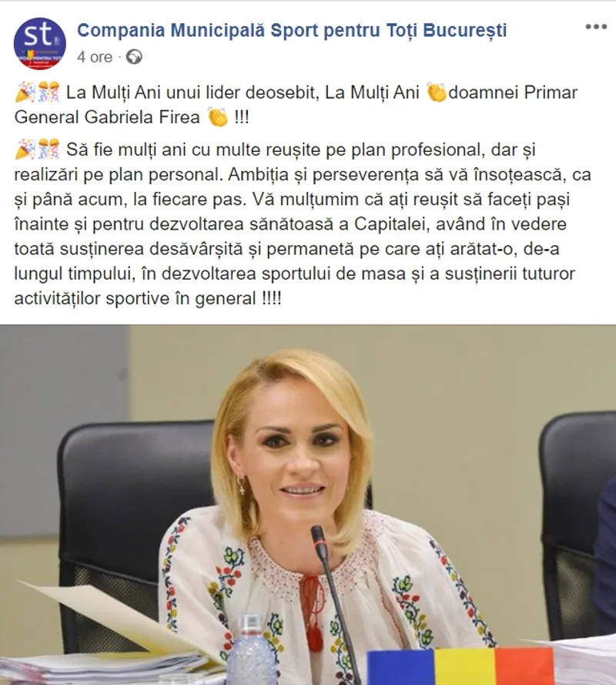
Task: Click party popper emoji before "Să fie mulți"
Action: [25, 149]
